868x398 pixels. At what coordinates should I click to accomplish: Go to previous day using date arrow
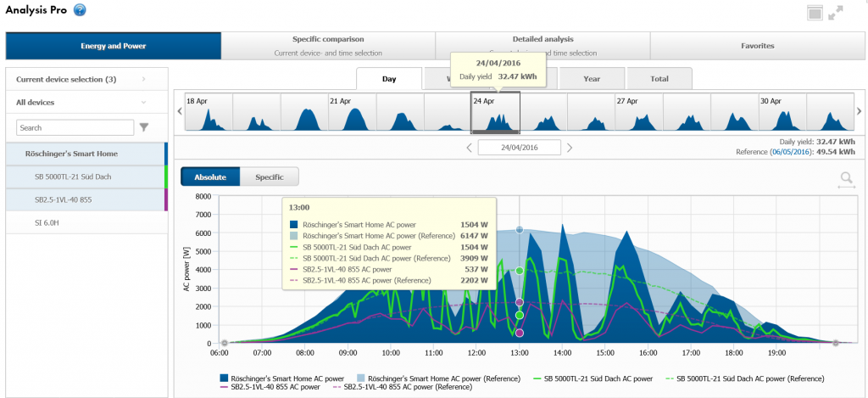(469, 148)
